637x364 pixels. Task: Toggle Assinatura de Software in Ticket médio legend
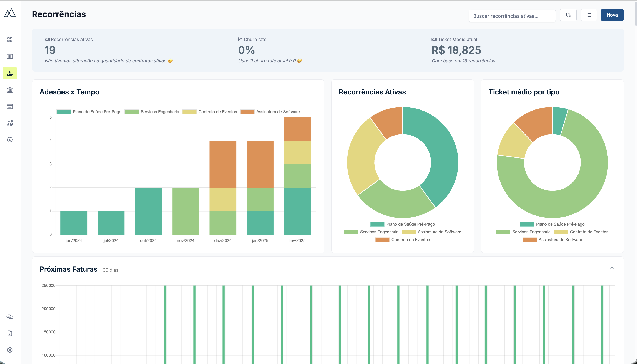pos(552,240)
